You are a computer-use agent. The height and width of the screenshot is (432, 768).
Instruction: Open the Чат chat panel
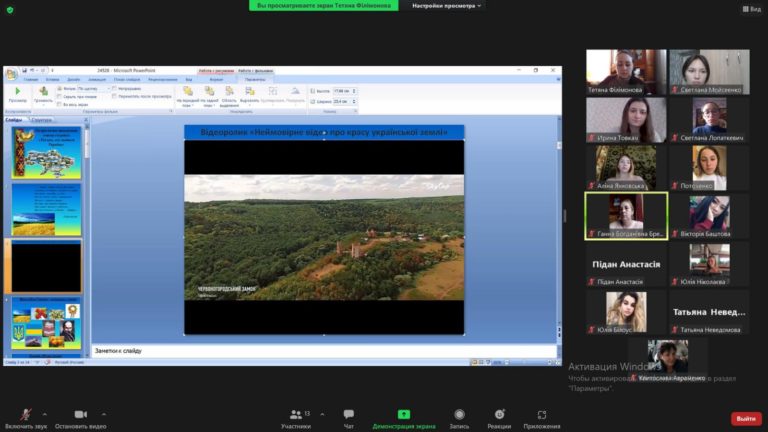point(348,416)
